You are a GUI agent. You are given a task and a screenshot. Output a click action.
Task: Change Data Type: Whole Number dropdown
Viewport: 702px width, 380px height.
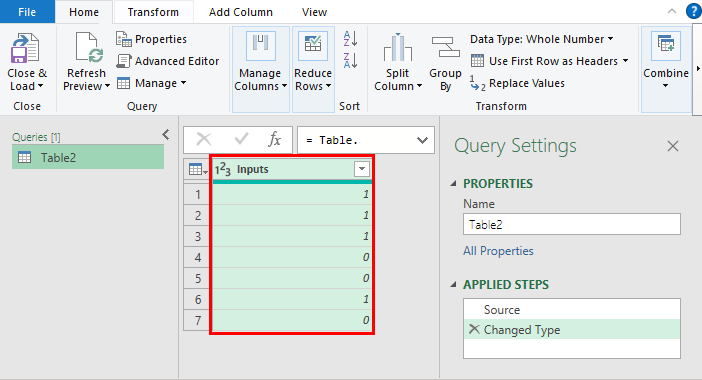pos(542,39)
